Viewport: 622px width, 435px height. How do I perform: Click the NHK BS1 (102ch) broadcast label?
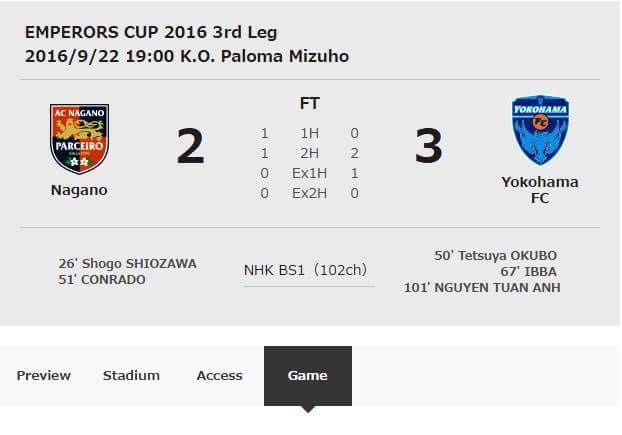tap(306, 269)
